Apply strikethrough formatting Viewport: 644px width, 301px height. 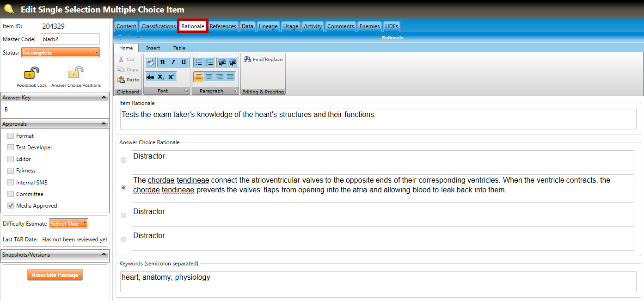pyautogui.click(x=150, y=77)
